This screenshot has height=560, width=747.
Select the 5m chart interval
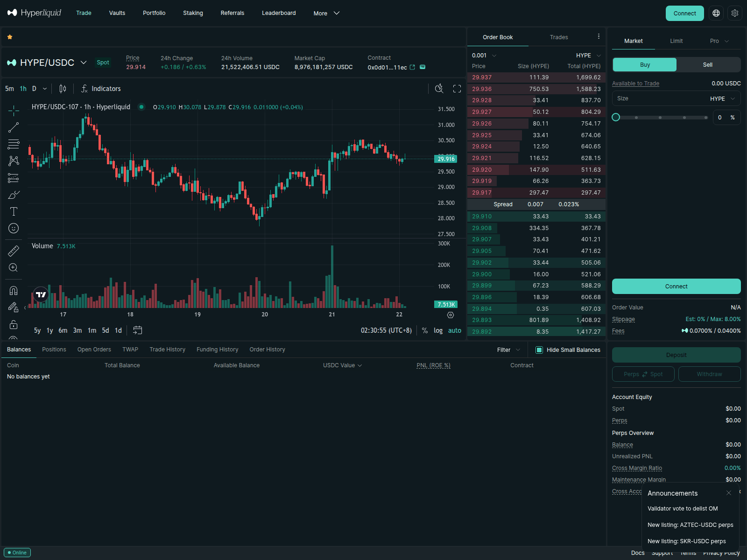9,89
